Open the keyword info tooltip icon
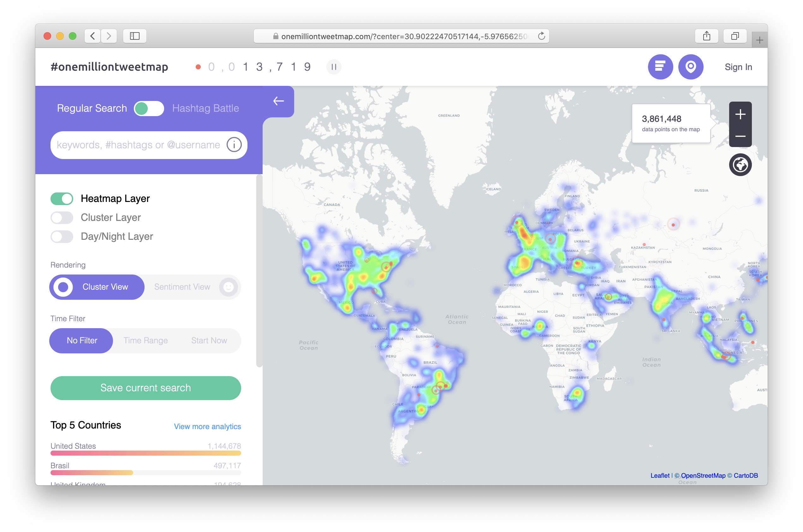The height and width of the screenshot is (532, 803). pos(234,145)
